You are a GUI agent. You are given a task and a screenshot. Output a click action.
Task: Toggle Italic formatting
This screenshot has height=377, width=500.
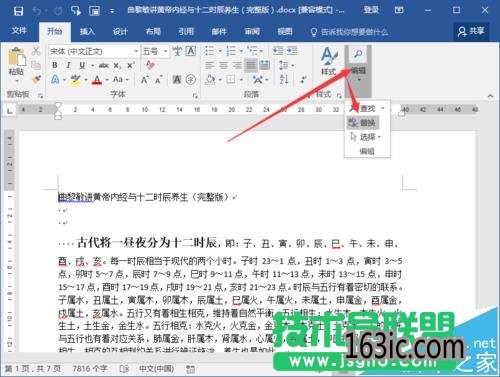[x=68, y=65]
